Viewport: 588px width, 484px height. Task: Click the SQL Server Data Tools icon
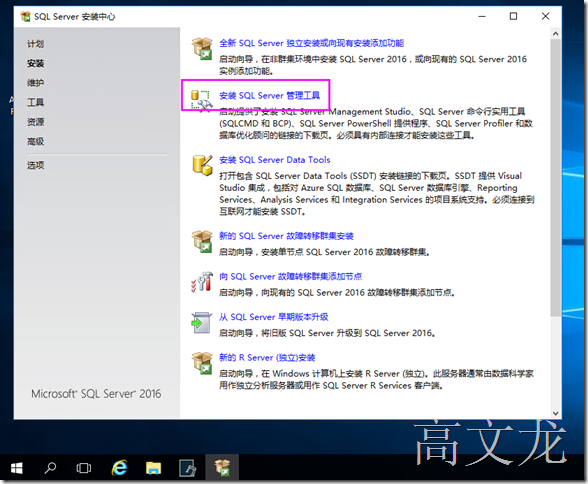click(202, 165)
